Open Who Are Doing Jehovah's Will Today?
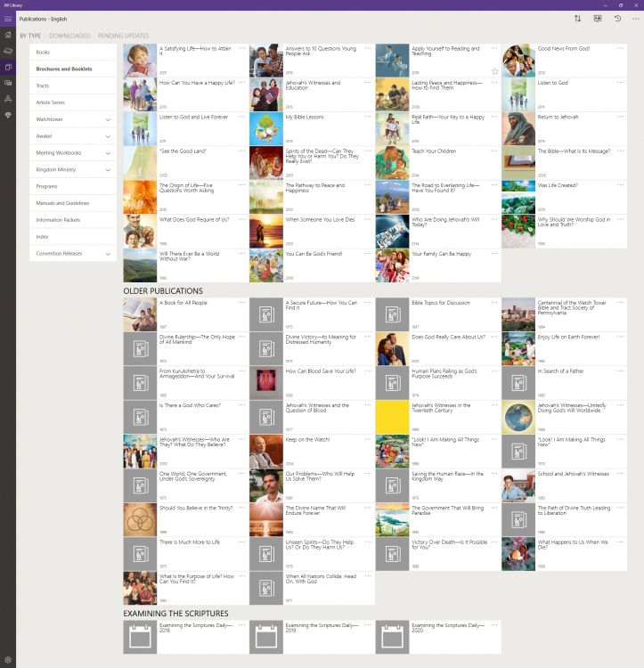644x668 pixels. pyautogui.click(x=438, y=232)
